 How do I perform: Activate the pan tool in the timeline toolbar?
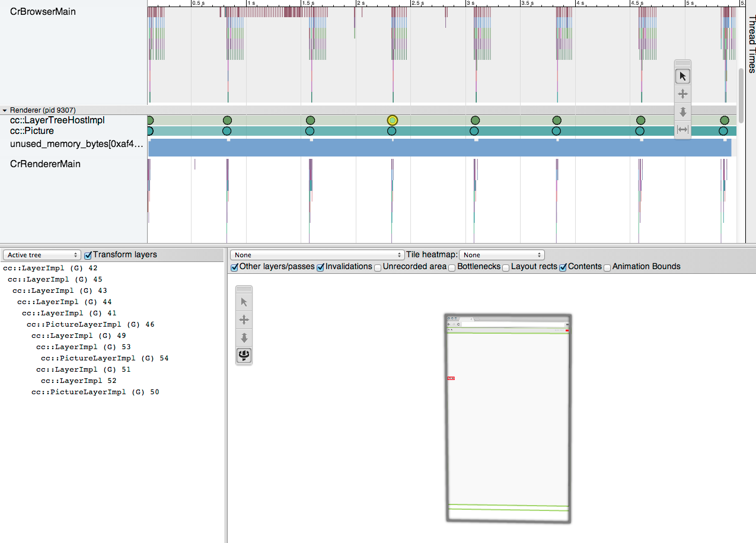tap(682, 94)
